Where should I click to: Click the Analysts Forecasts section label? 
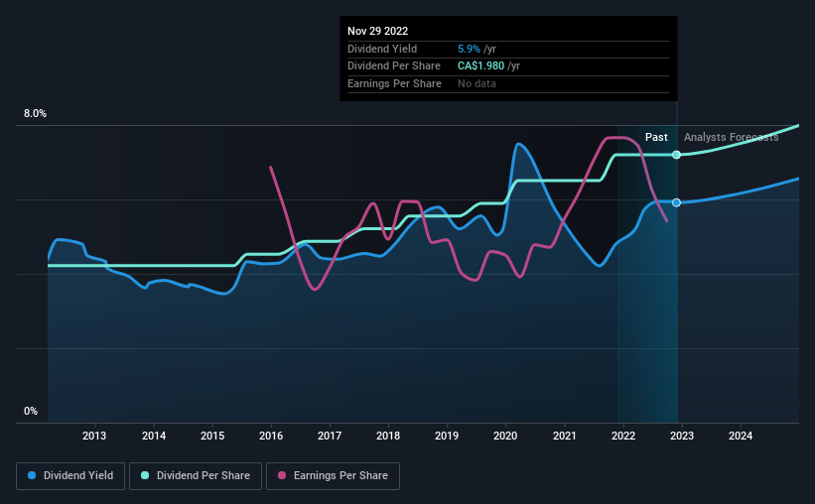tap(732, 137)
